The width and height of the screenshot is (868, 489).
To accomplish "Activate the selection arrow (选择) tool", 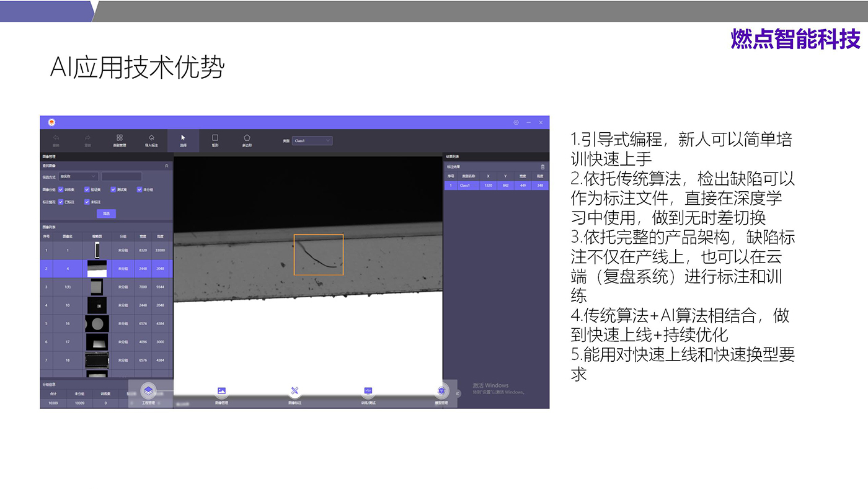I will click(183, 140).
